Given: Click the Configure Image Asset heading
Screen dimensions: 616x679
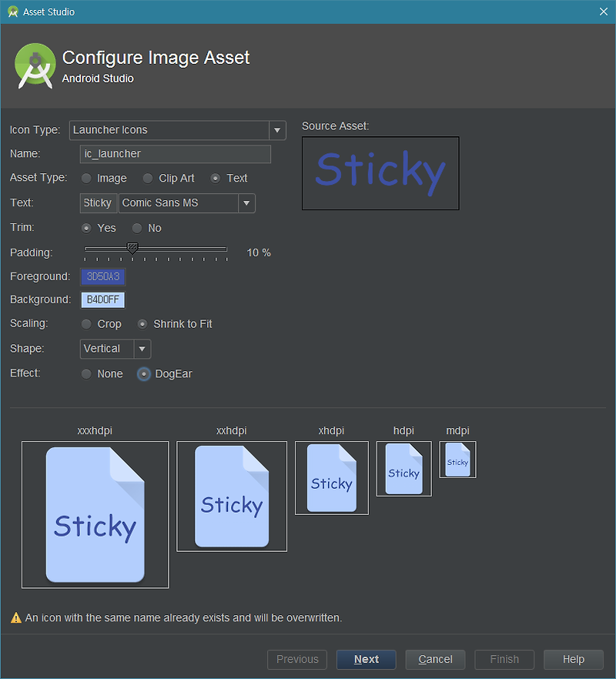Looking at the screenshot, I should coord(156,58).
